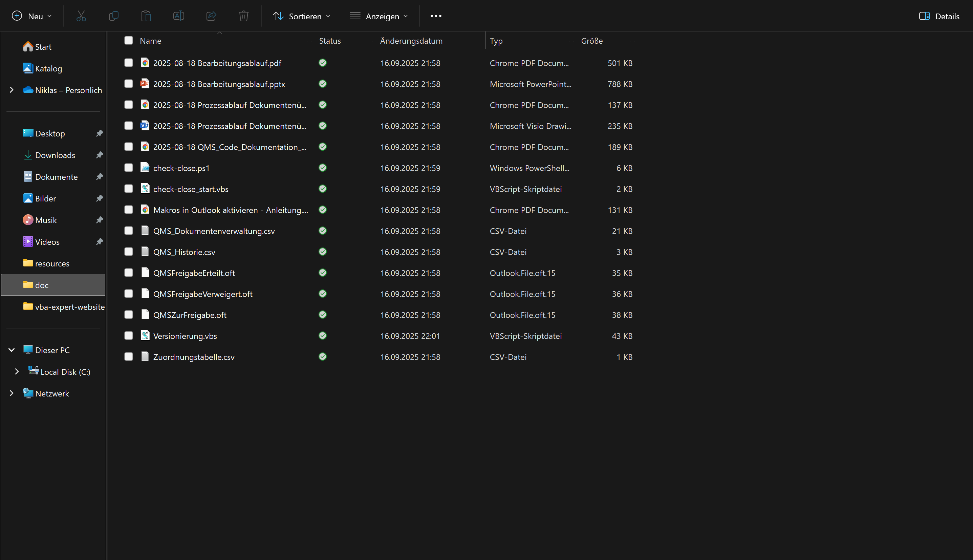
Task: Click the Paste clipboard icon
Action: pyautogui.click(x=146, y=16)
